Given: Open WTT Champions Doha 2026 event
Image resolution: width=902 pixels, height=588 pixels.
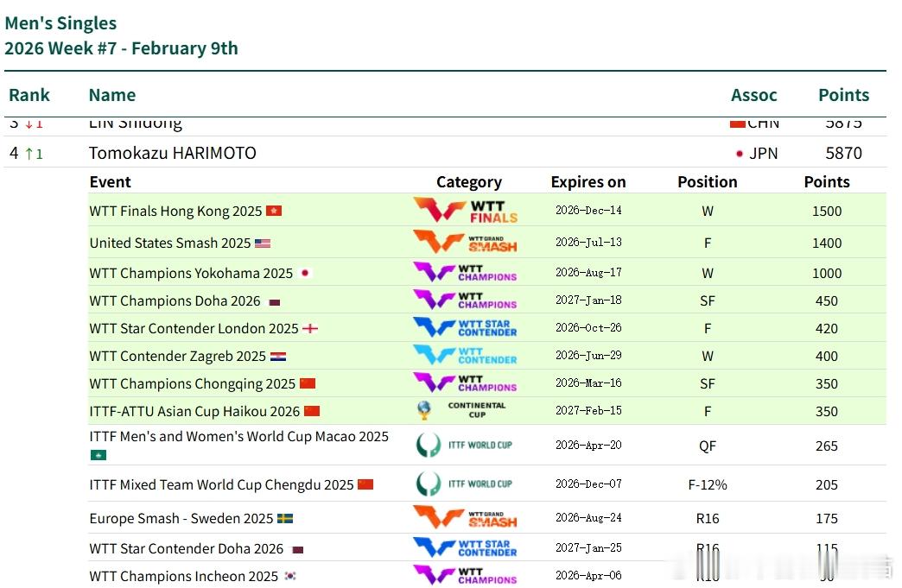Looking at the screenshot, I should [175, 300].
